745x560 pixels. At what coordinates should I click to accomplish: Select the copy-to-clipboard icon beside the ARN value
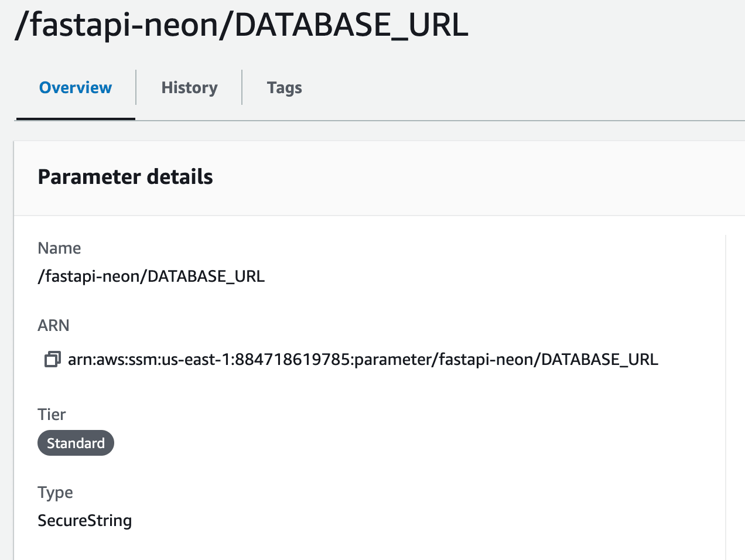point(52,359)
